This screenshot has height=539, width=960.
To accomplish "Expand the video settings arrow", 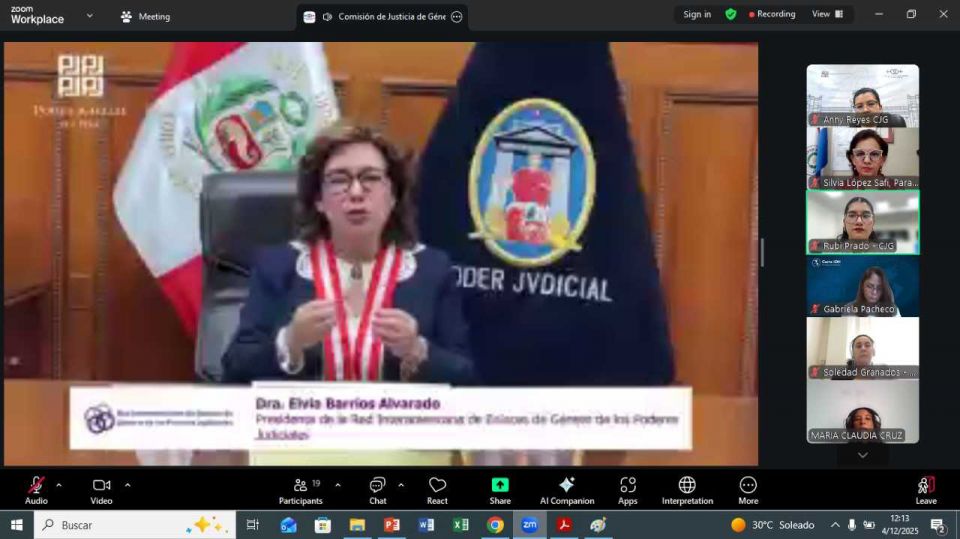I will point(127,485).
